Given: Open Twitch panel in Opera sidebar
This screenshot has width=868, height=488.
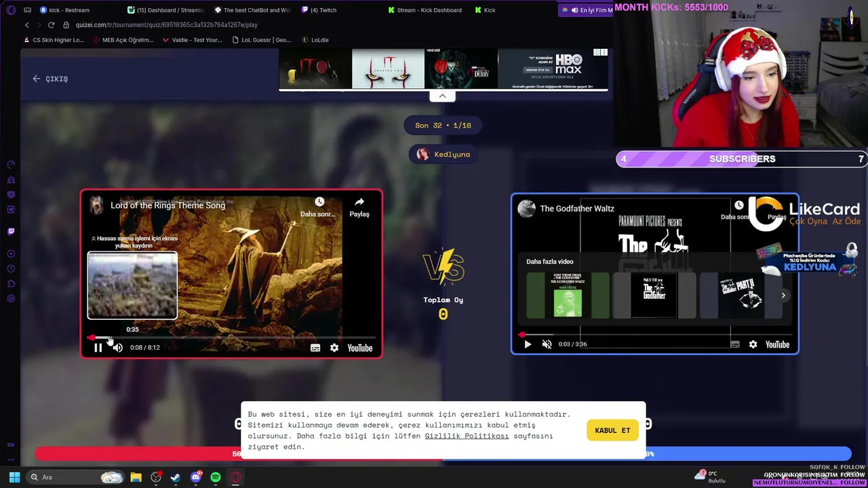Looking at the screenshot, I should click(x=11, y=231).
